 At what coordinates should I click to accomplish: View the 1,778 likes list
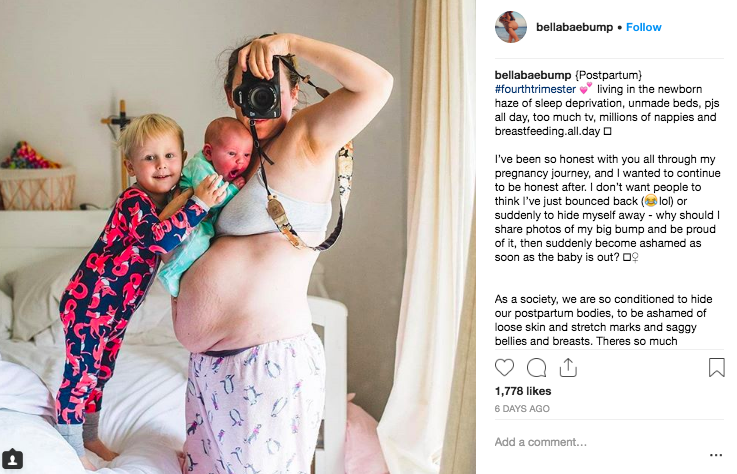click(523, 391)
